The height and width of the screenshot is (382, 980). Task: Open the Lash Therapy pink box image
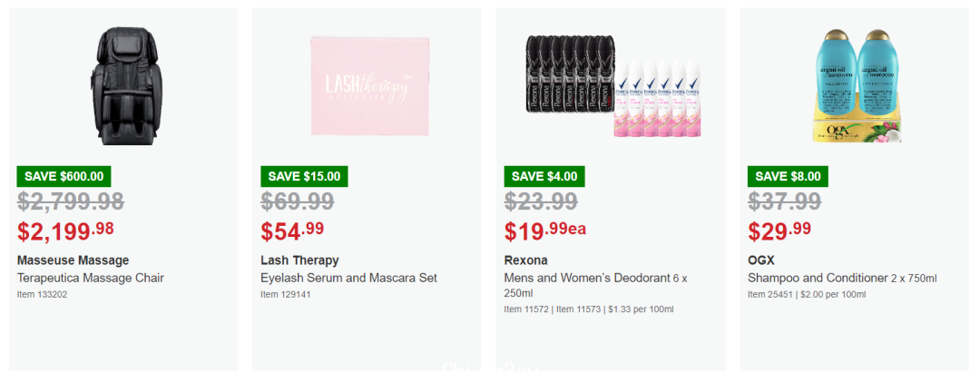(370, 86)
